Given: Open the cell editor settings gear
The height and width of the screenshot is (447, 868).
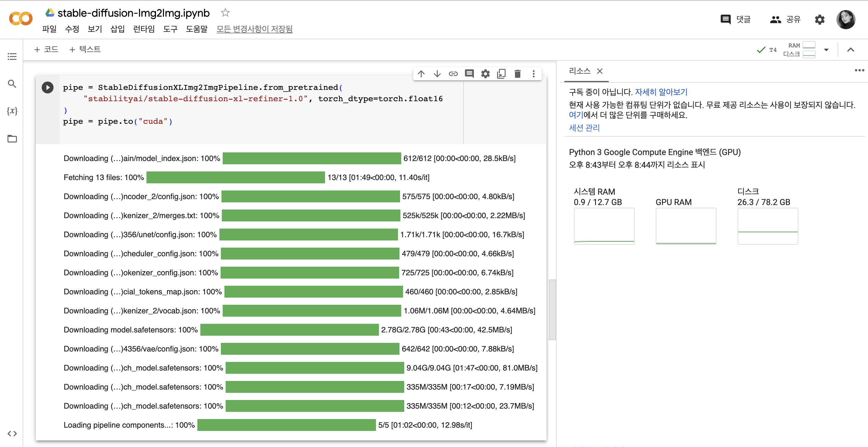Looking at the screenshot, I should 485,74.
